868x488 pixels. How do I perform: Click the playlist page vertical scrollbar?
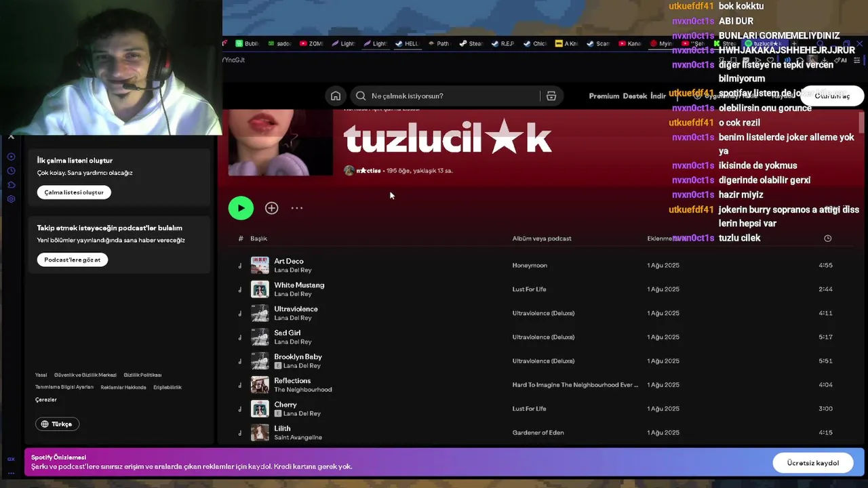[x=861, y=122]
